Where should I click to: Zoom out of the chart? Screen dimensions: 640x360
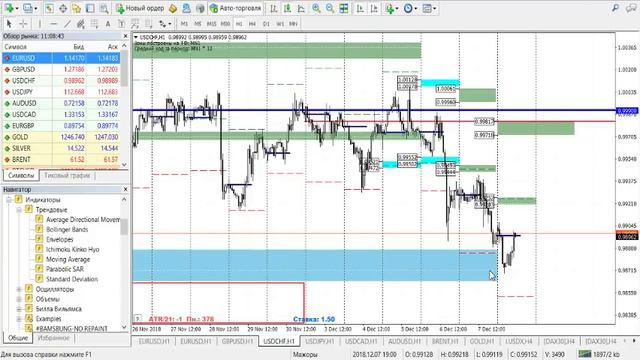pyautogui.click(x=330, y=8)
